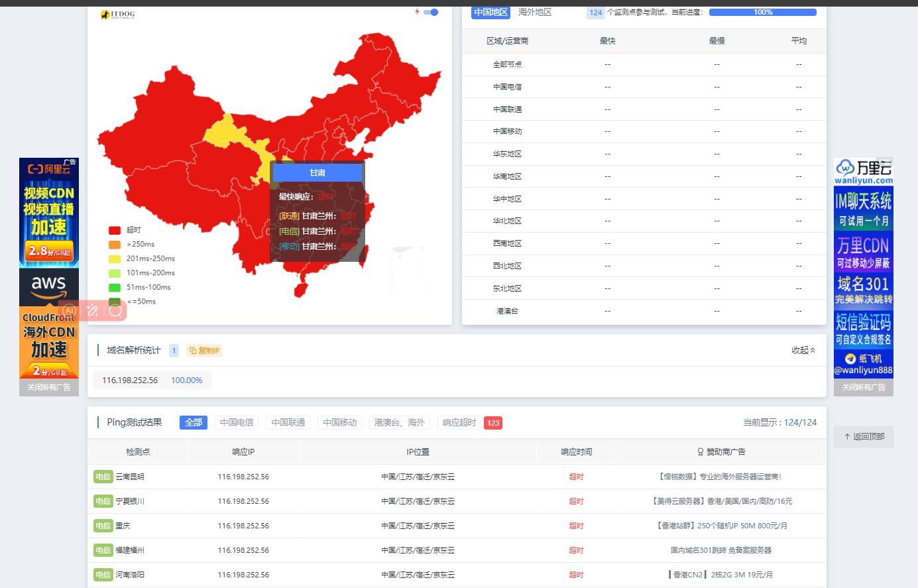Filter results by 响应超时 tag
Screen dimensions: 918x588
click(459, 422)
